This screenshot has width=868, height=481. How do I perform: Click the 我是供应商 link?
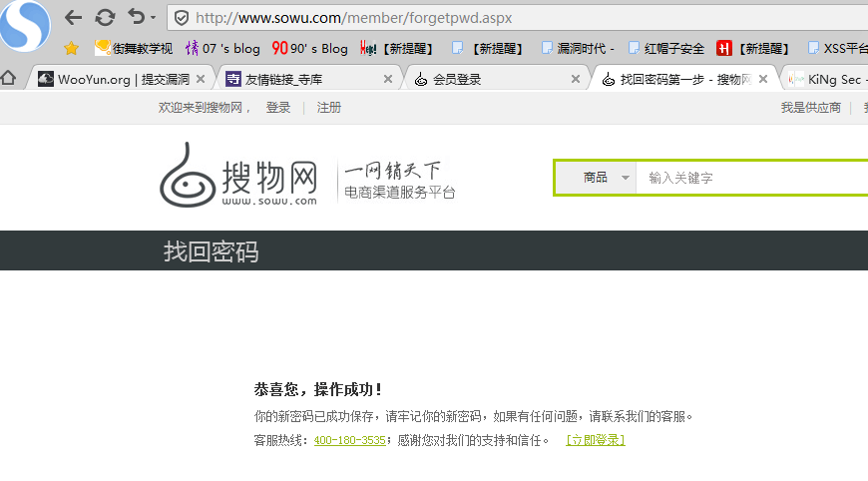(x=810, y=108)
